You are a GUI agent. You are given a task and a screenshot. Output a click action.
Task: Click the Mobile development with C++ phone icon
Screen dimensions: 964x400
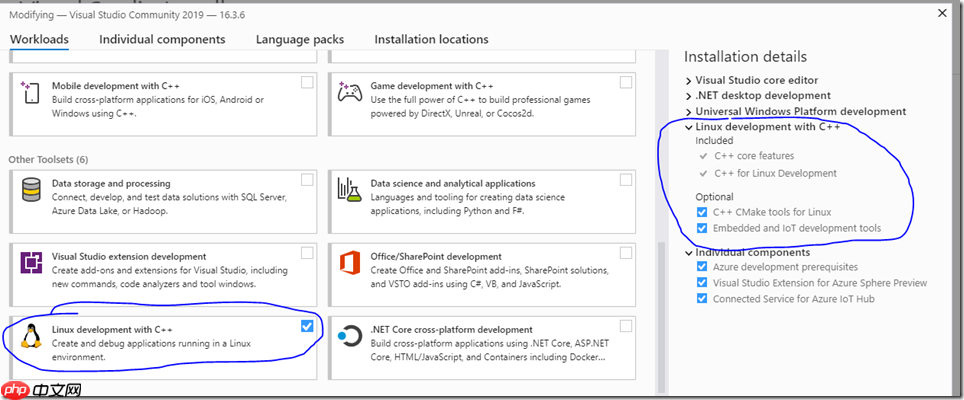[x=30, y=92]
